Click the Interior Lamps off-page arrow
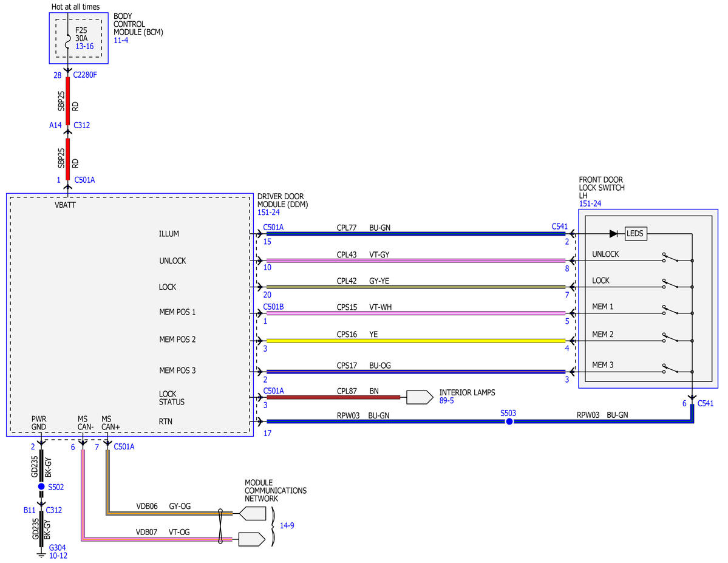The width and height of the screenshot is (728, 563). coord(420,397)
